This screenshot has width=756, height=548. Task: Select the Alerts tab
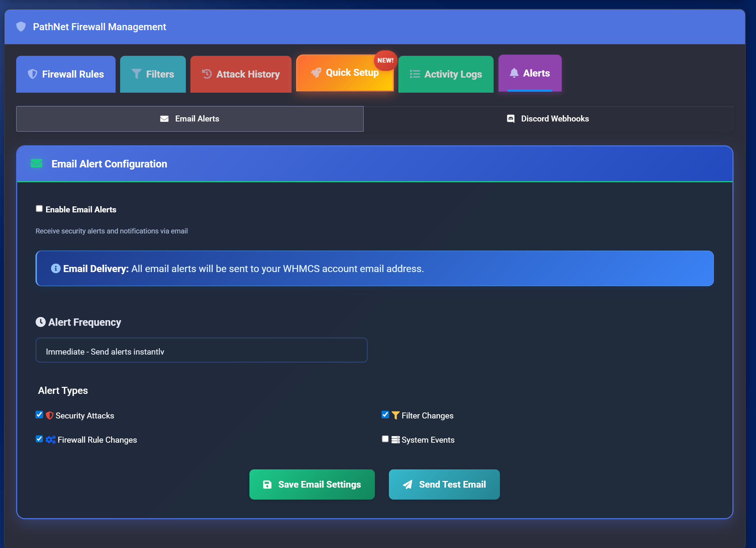click(530, 73)
